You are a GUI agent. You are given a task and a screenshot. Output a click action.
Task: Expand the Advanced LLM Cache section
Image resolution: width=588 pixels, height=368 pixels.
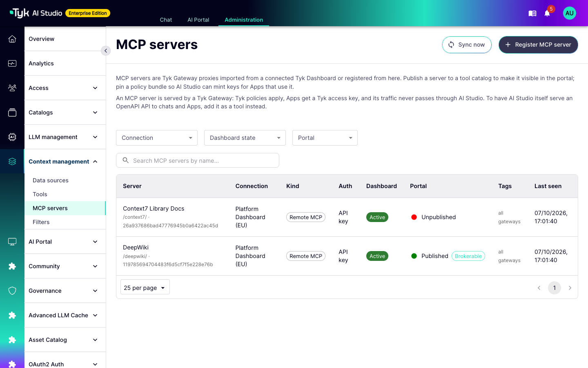click(x=65, y=315)
